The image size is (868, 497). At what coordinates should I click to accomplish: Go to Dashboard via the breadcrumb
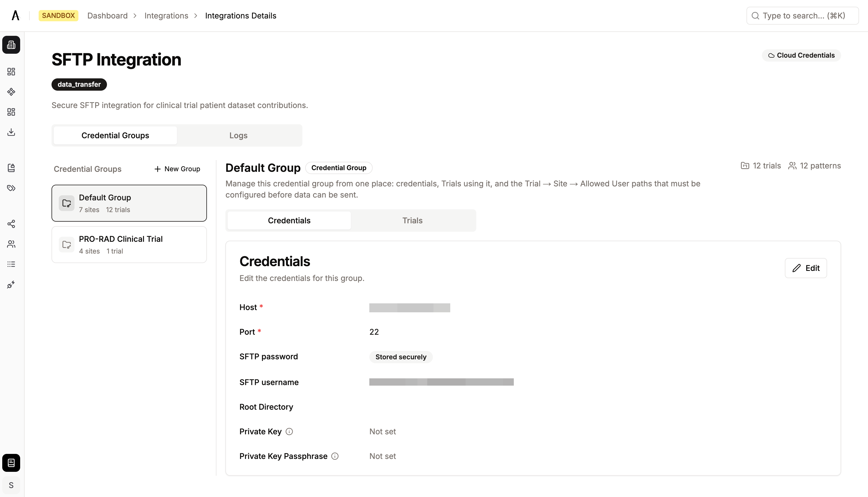108,16
